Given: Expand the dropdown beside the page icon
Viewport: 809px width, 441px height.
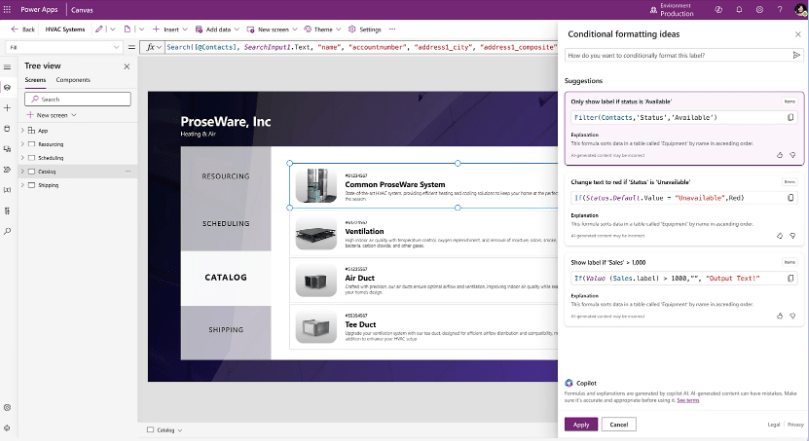Looking at the screenshot, I should pyautogui.click(x=141, y=29).
